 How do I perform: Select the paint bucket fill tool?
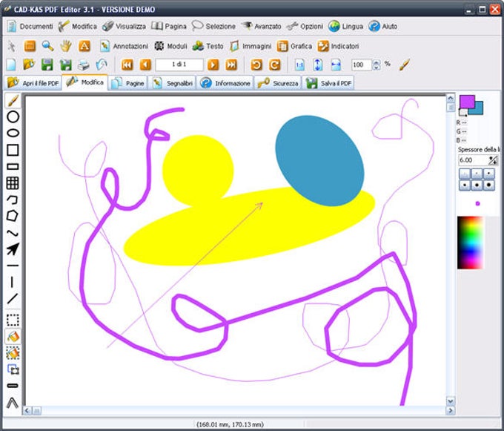pos(13,337)
